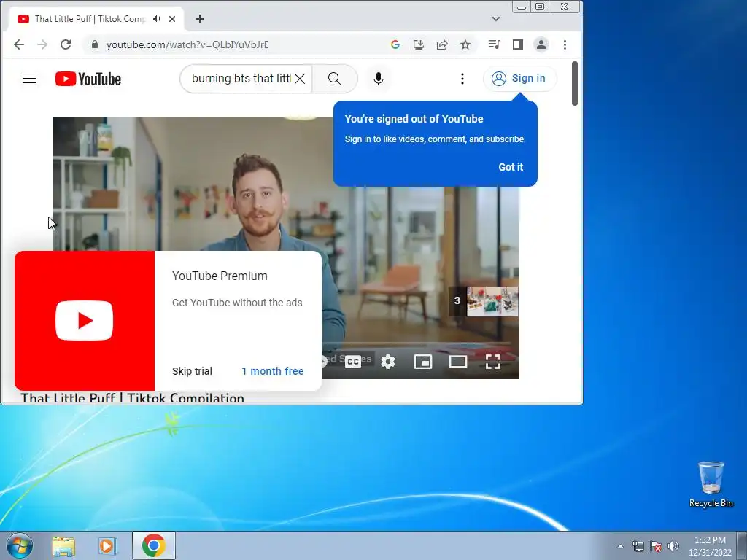Open Action Center flag icon
Viewport: 747px width, 560px height.
point(656,546)
